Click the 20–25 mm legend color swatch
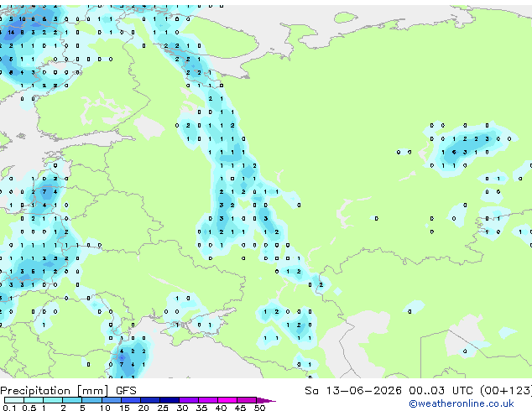The image size is (532, 411). (150, 400)
